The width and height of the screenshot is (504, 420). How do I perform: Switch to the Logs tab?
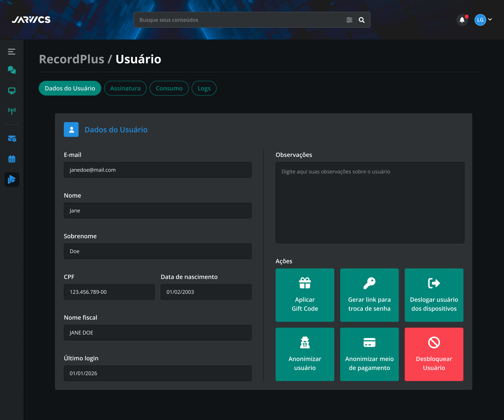[204, 88]
